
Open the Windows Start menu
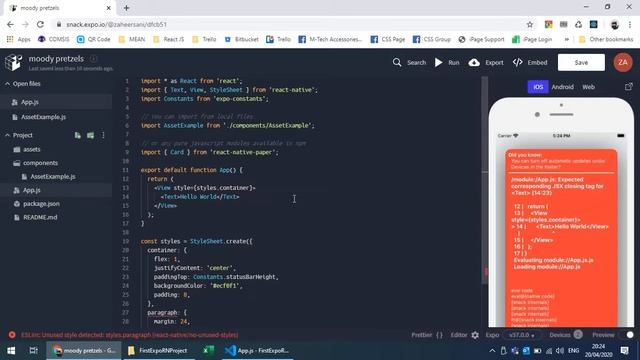point(11,351)
